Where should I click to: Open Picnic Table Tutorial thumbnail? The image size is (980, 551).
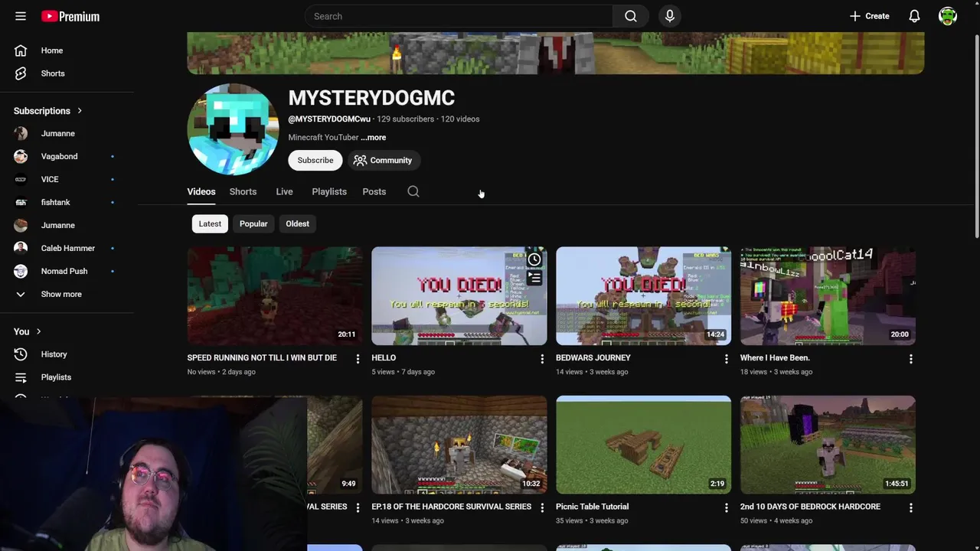click(x=643, y=445)
